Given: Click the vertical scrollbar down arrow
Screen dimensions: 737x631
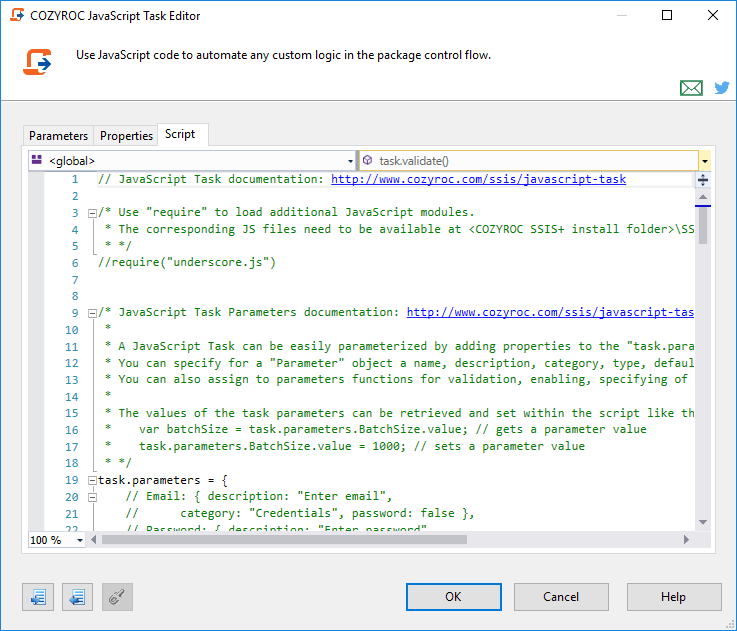Looking at the screenshot, I should click(x=703, y=522).
